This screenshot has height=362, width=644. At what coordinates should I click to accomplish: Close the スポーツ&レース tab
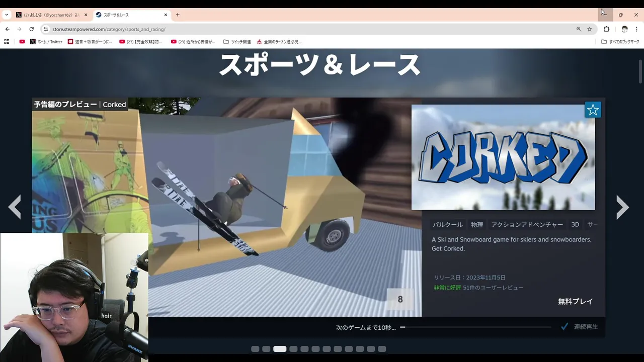click(165, 15)
